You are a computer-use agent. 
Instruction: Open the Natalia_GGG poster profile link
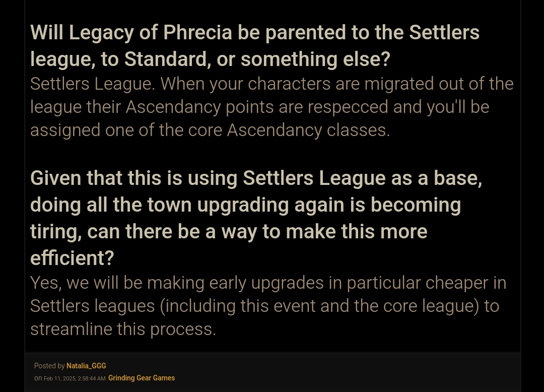tap(86, 366)
